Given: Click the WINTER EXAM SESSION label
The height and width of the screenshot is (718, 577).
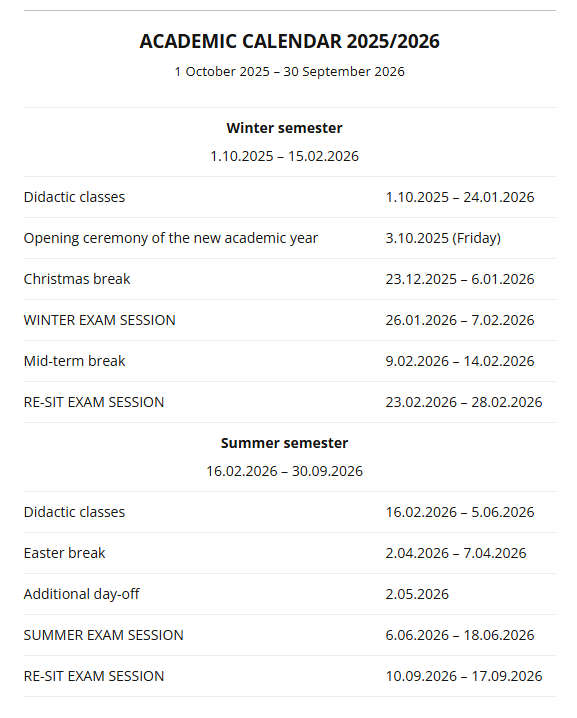Looking at the screenshot, I should [x=99, y=320].
